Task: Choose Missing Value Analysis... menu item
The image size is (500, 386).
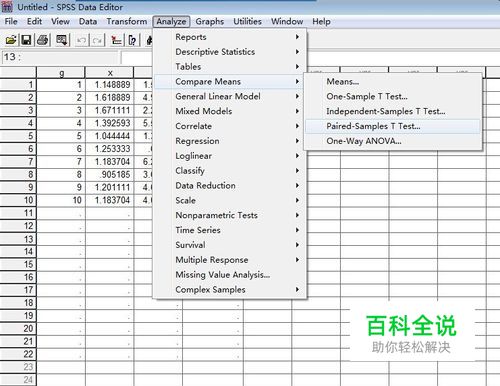Action: point(230,275)
